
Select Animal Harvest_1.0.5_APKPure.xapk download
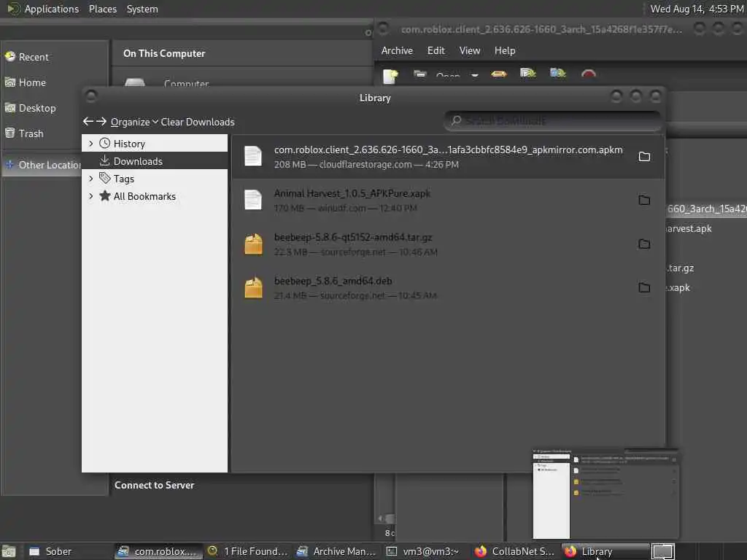[448, 201]
